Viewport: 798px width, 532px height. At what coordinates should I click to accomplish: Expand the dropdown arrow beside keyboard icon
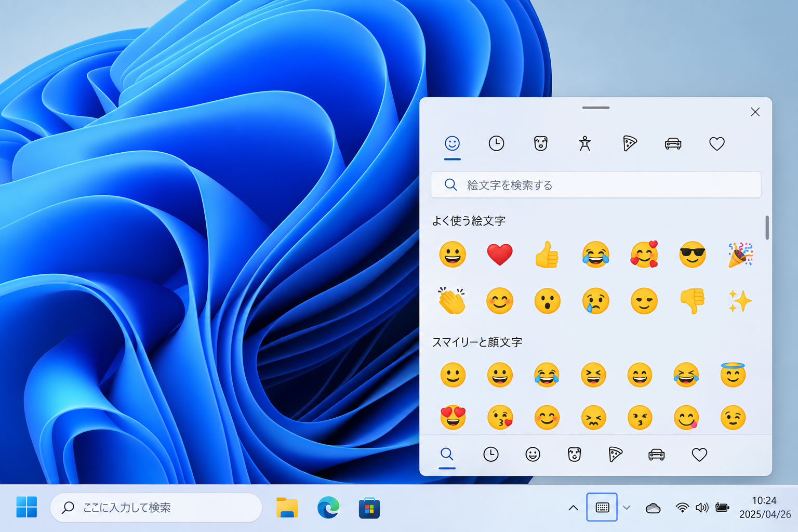tap(627, 508)
